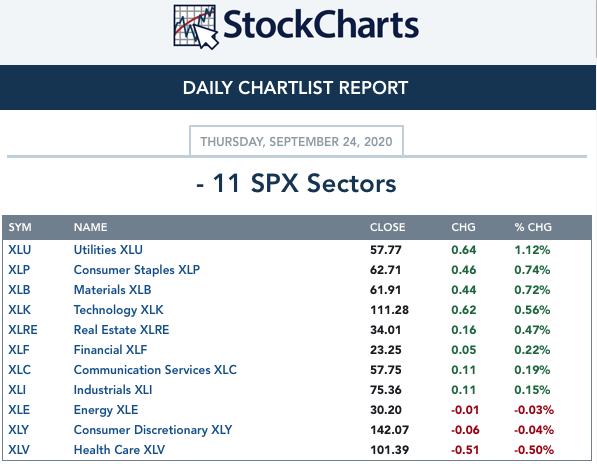Select Health Care XLV link
This screenshot has height=464, width=597.
click(x=119, y=450)
